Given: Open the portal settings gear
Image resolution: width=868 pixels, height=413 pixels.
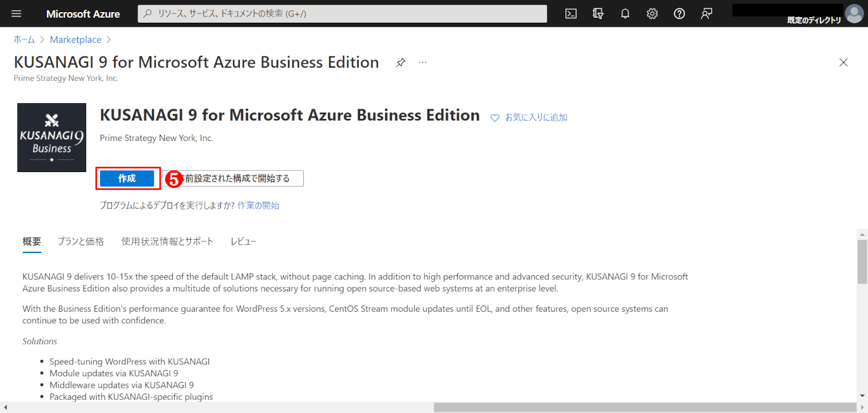Looking at the screenshot, I should pos(653,13).
